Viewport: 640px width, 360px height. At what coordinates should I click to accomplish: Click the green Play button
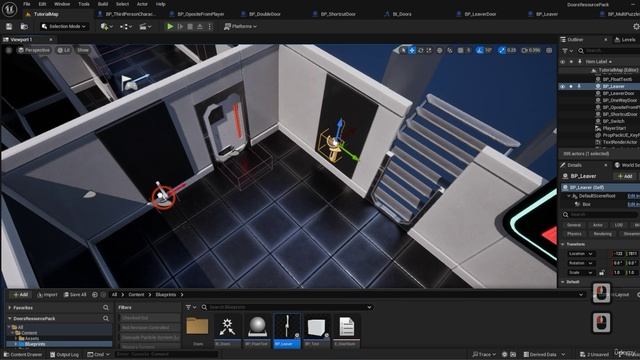(170, 27)
